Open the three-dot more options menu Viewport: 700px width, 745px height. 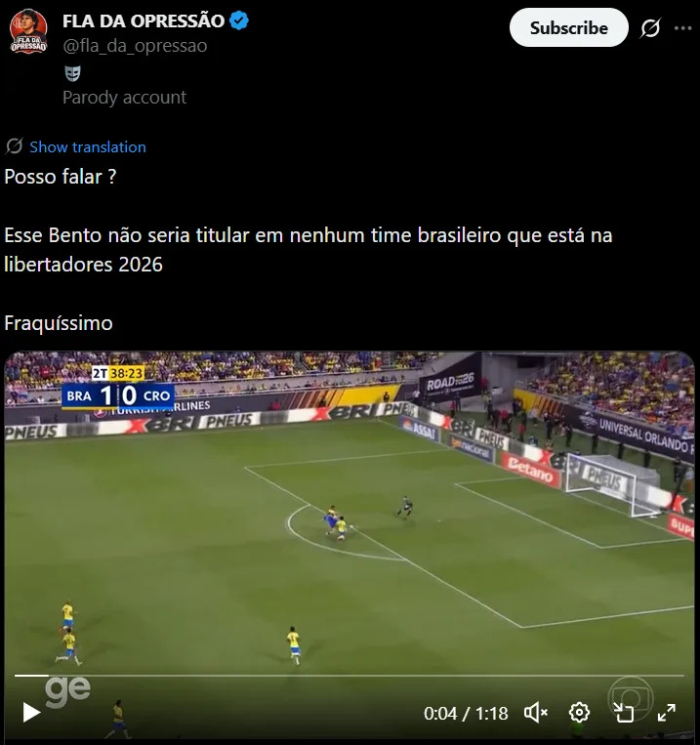682,28
